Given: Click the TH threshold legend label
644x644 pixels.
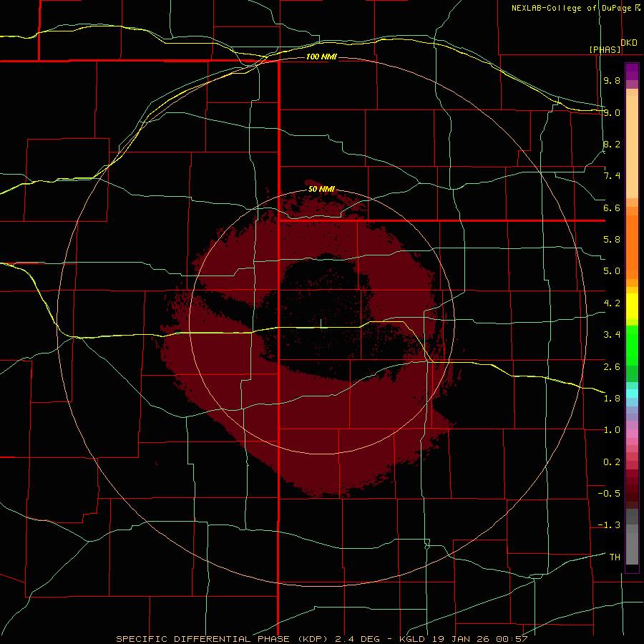Looking at the screenshot, I should coord(615,557).
